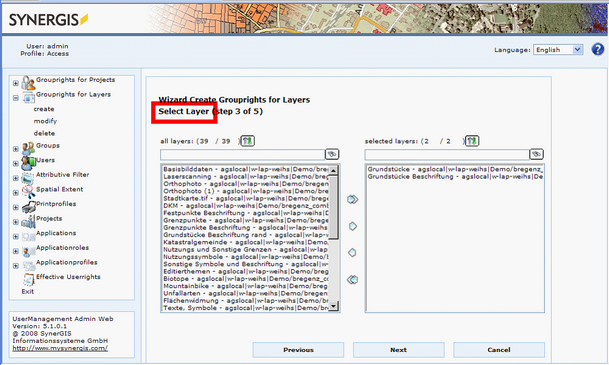Select create under Grouprights for Layers
The height and width of the screenshot is (365, 609).
click(x=44, y=109)
